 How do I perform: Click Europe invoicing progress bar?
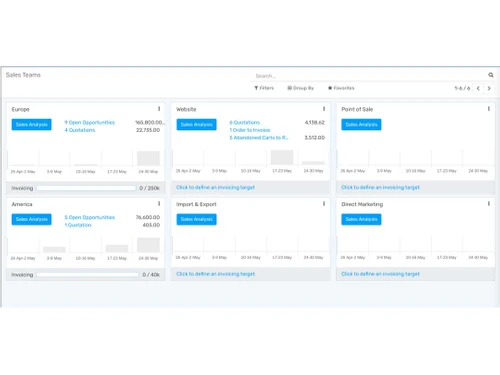86,188
